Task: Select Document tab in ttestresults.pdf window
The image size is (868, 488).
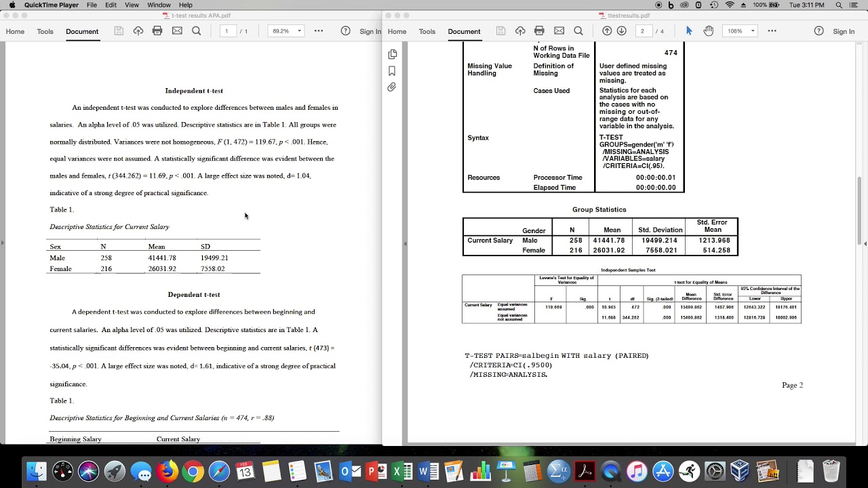Action: 464,31
